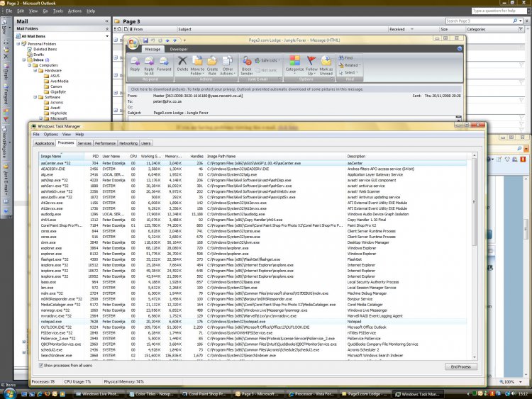
Task: Click the message window help icon
Action: (x=460, y=49)
